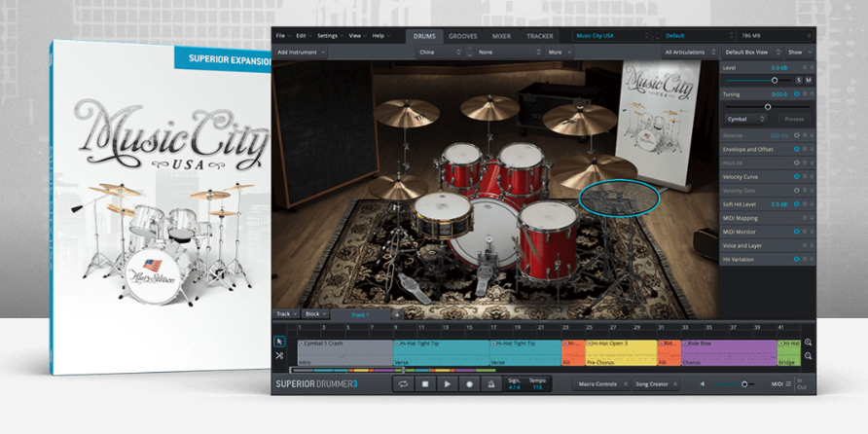
Task: Click the master volume slider handle
Action: (x=744, y=384)
